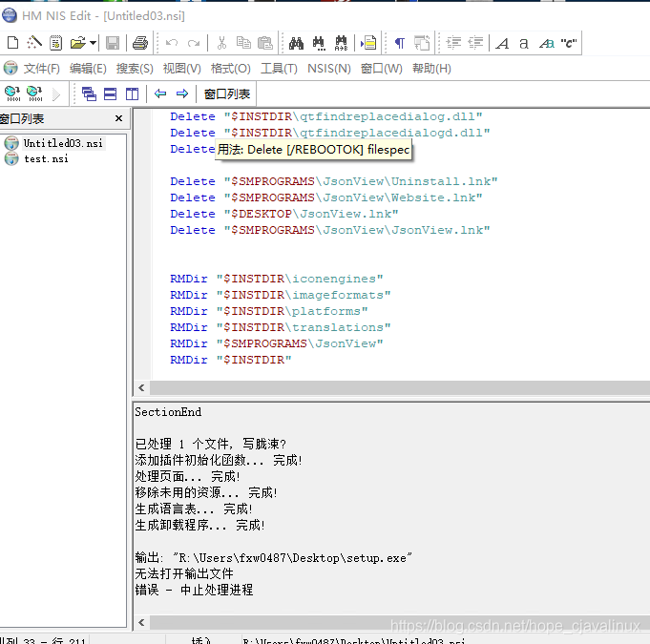The image size is (650, 644).
Task: Cascade windows icon
Action: click(89, 94)
